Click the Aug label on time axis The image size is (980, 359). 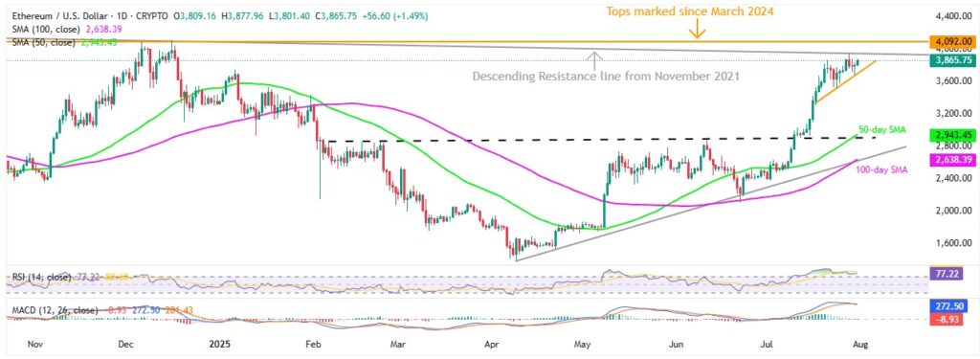tap(861, 344)
